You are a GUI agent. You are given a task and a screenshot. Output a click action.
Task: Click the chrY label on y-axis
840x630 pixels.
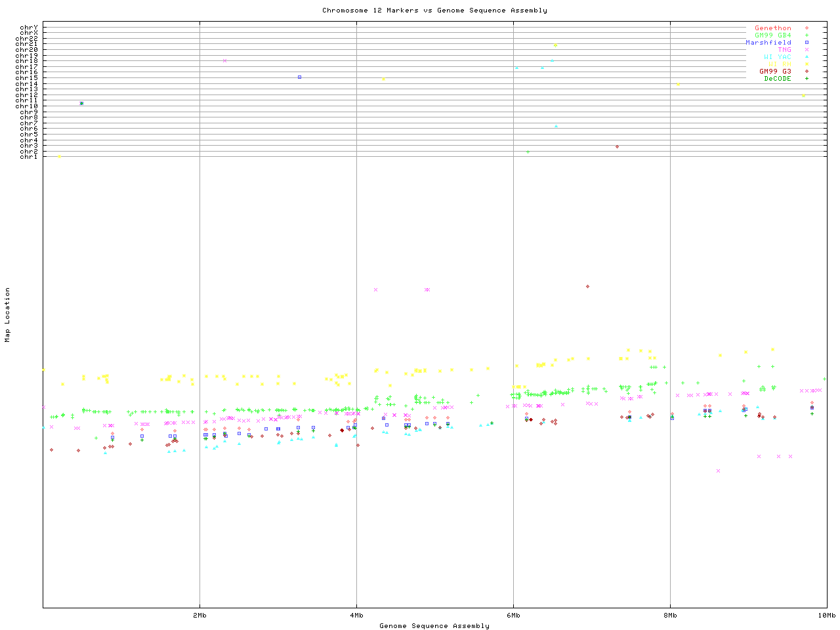tap(29, 28)
